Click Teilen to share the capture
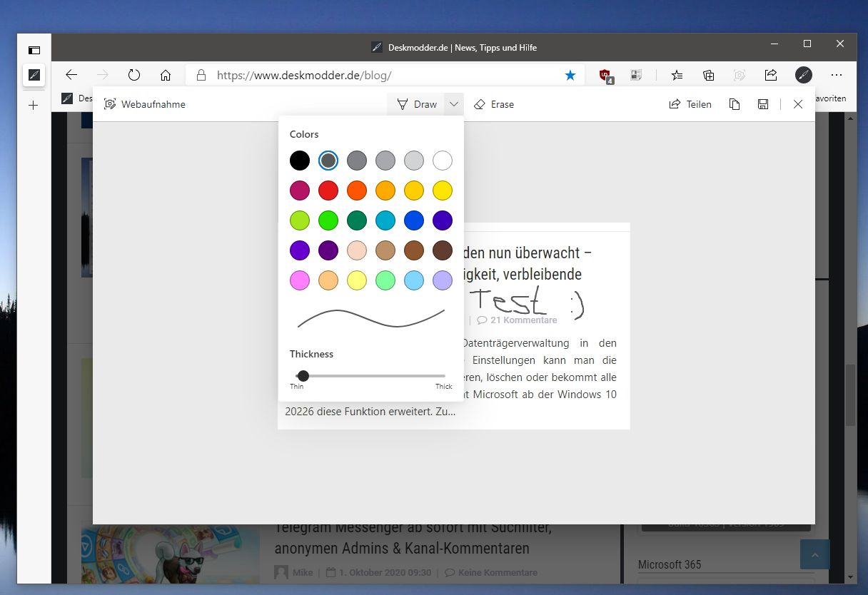 690,104
